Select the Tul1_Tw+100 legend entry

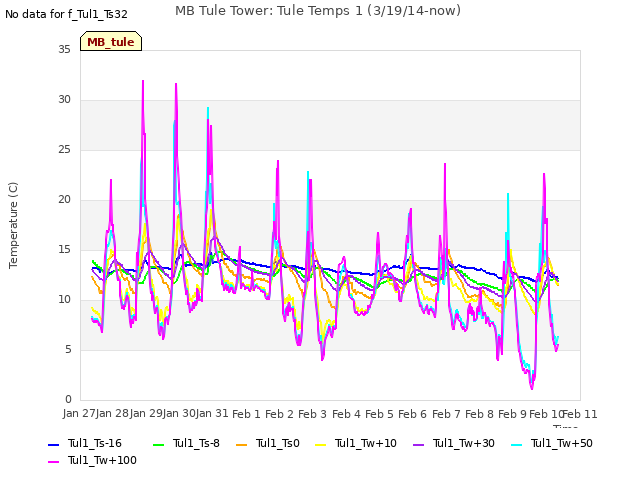[x=92, y=460]
